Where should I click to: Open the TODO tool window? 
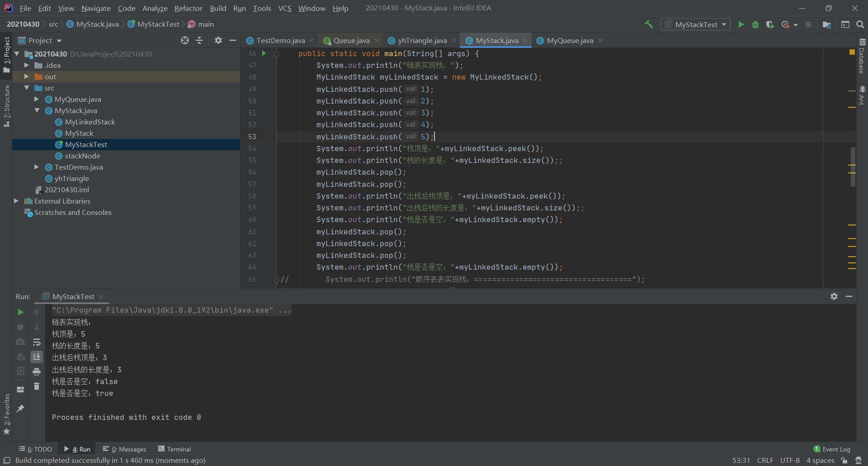coord(35,449)
